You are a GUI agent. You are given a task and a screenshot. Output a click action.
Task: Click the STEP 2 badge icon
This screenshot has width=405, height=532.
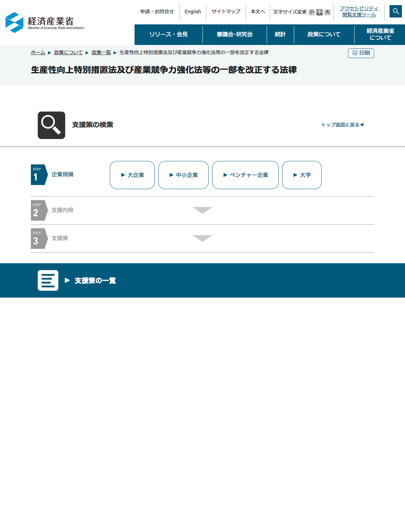(x=38, y=210)
